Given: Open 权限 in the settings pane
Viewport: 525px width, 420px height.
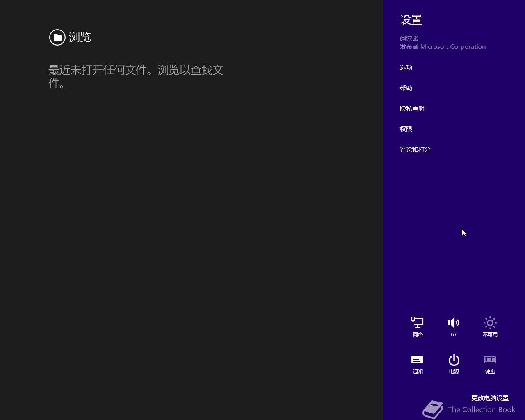Looking at the screenshot, I should tap(406, 129).
